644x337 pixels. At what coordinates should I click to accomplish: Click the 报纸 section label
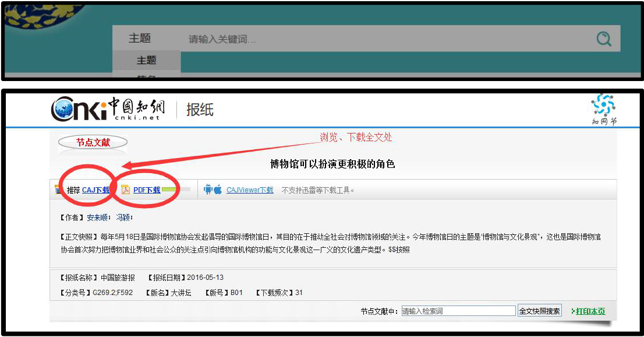pyautogui.click(x=200, y=109)
